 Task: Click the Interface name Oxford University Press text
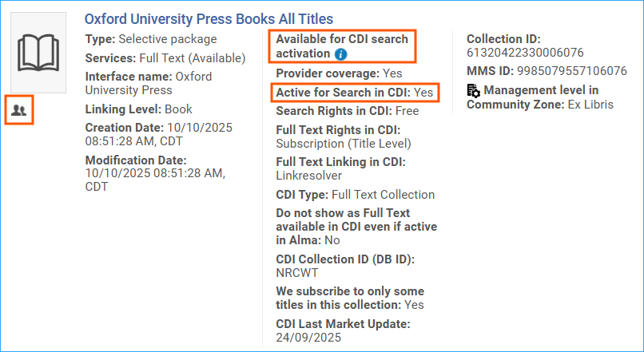click(149, 83)
